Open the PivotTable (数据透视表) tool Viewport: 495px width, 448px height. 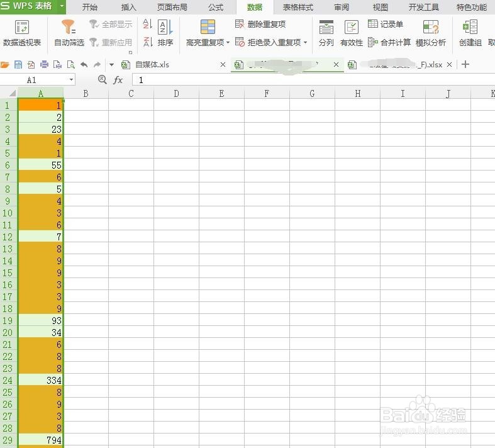point(22,33)
